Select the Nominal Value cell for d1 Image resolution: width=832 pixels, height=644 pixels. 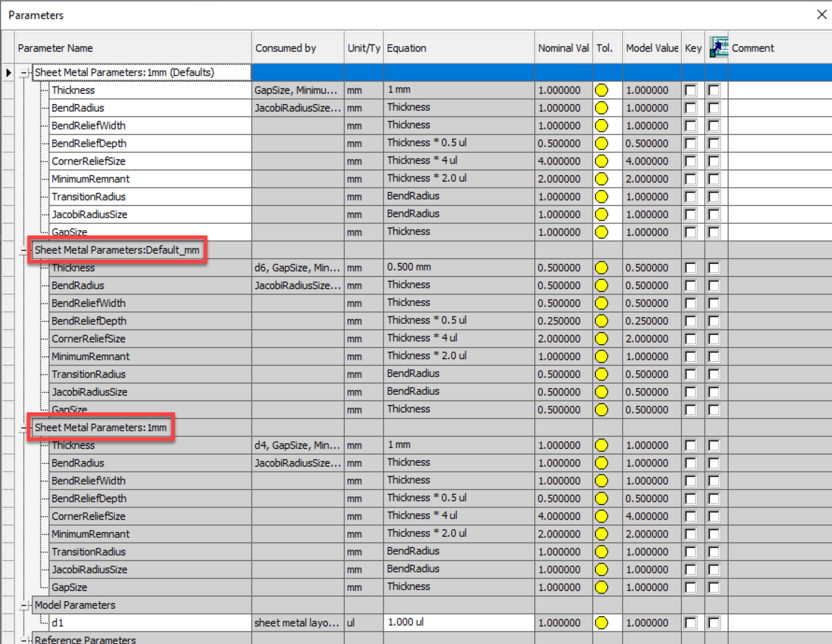click(562, 622)
